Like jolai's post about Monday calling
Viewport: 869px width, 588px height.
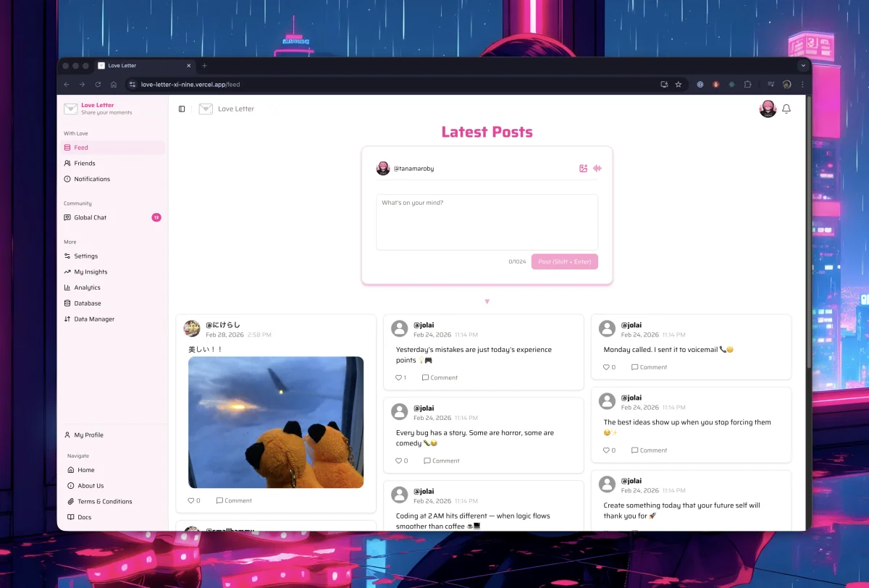tap(608, 367)
